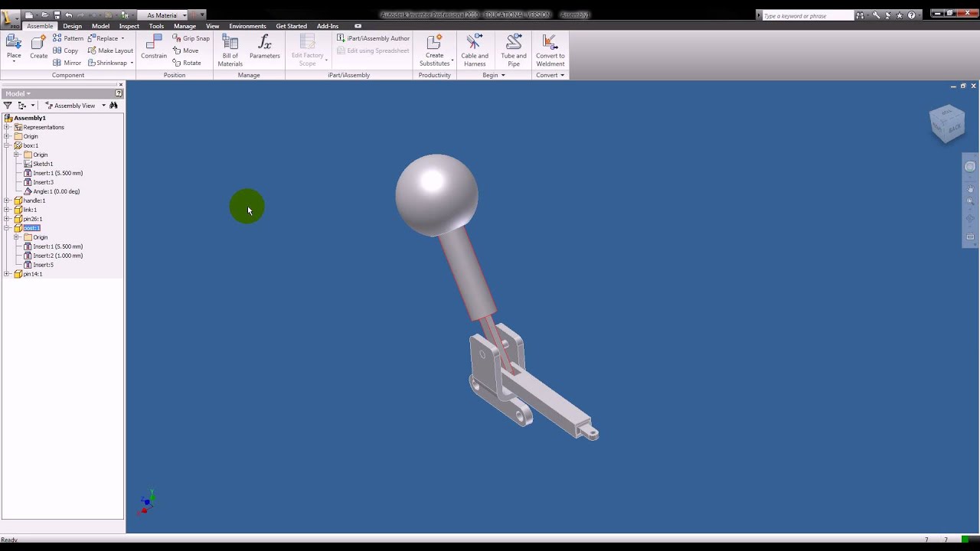Open Bill of Materials
The image size is (980, 551).
point(230,51)
